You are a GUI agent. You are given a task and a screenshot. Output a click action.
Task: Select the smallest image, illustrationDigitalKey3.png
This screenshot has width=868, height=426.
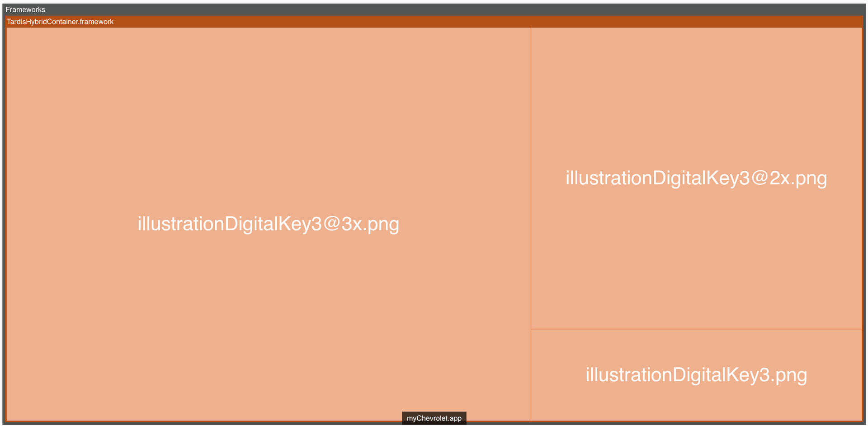[x=696, y=374]
